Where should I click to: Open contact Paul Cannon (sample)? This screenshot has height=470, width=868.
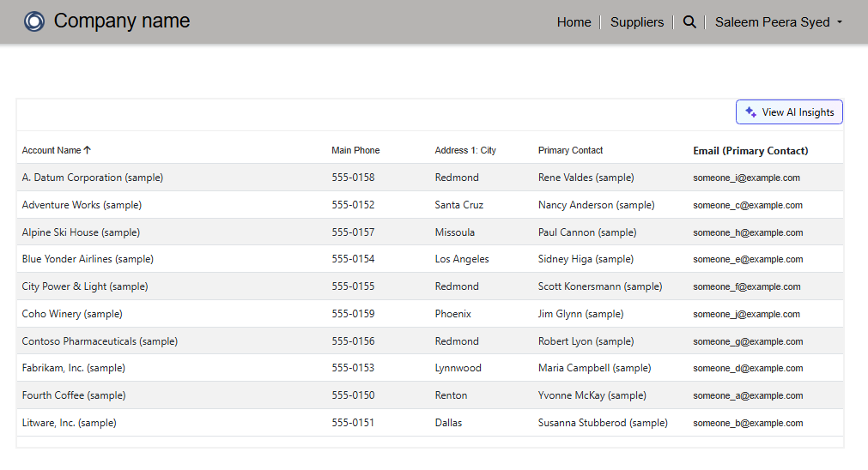(x=586, y=232)
